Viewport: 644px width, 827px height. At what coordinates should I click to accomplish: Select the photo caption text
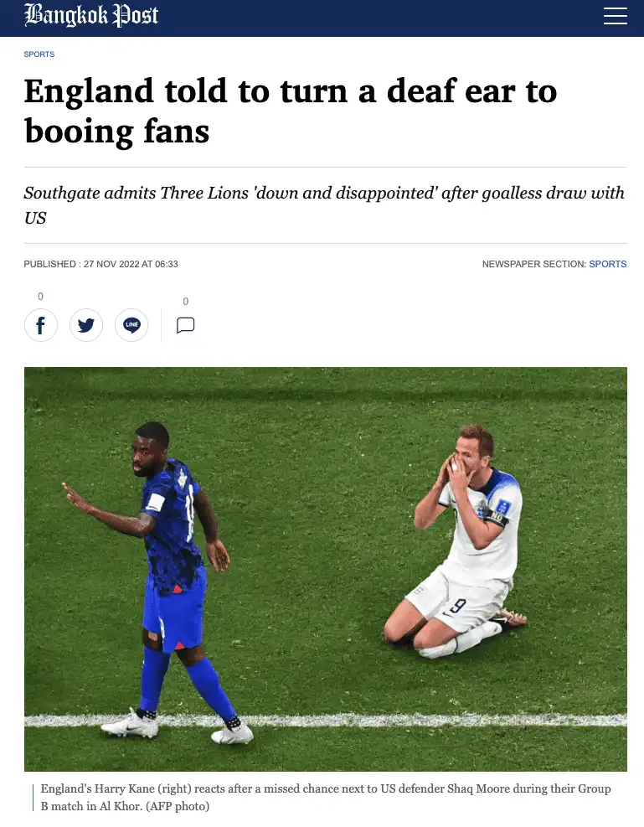coord(326,798)
